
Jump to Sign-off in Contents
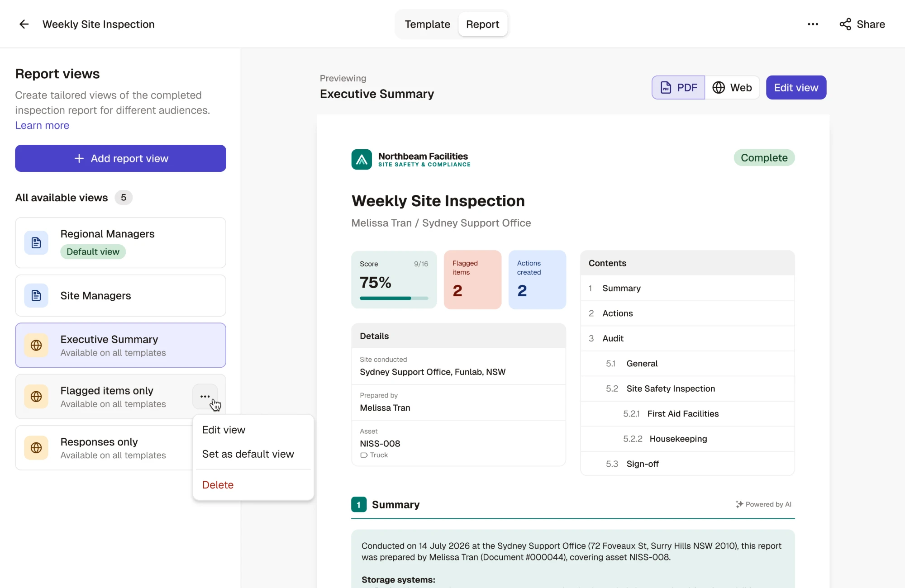[687, 464]
